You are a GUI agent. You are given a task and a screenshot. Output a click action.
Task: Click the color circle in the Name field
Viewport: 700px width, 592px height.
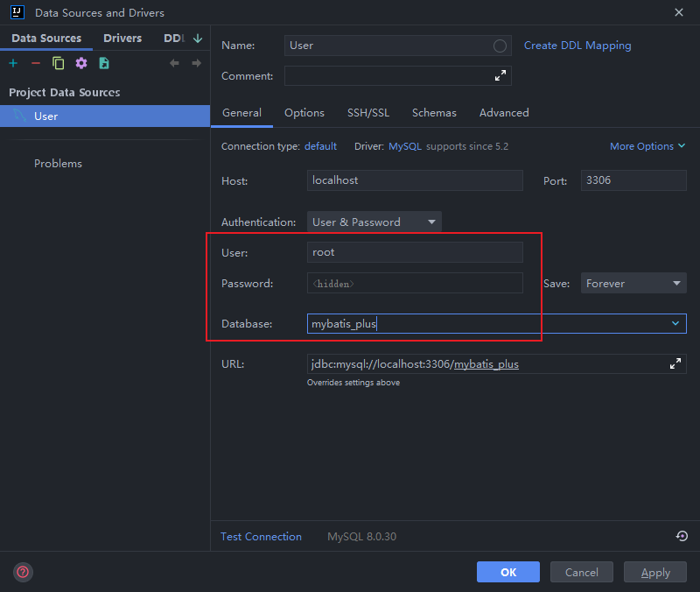point(500,46)
